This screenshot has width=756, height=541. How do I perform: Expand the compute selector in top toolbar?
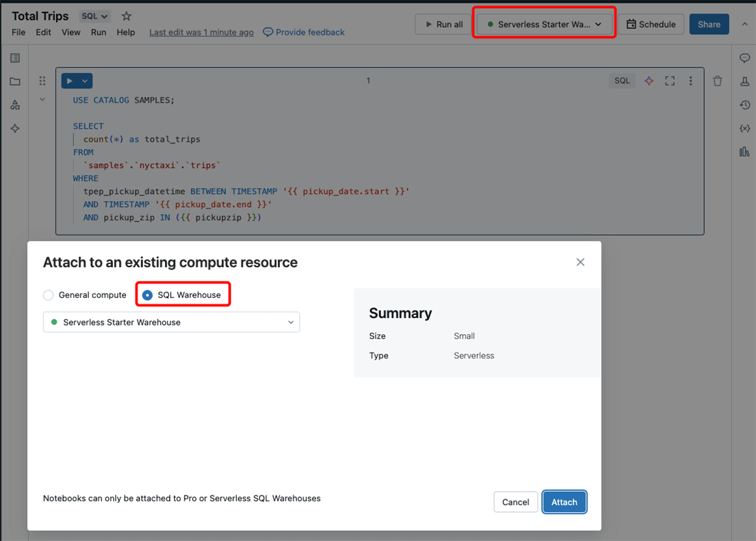[x=544, y=25]
